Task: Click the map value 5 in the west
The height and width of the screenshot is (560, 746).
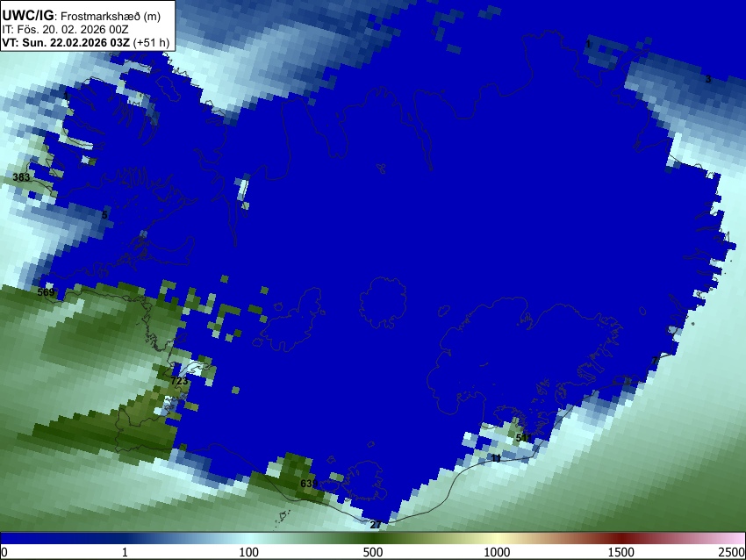Action: click(104, 215)
